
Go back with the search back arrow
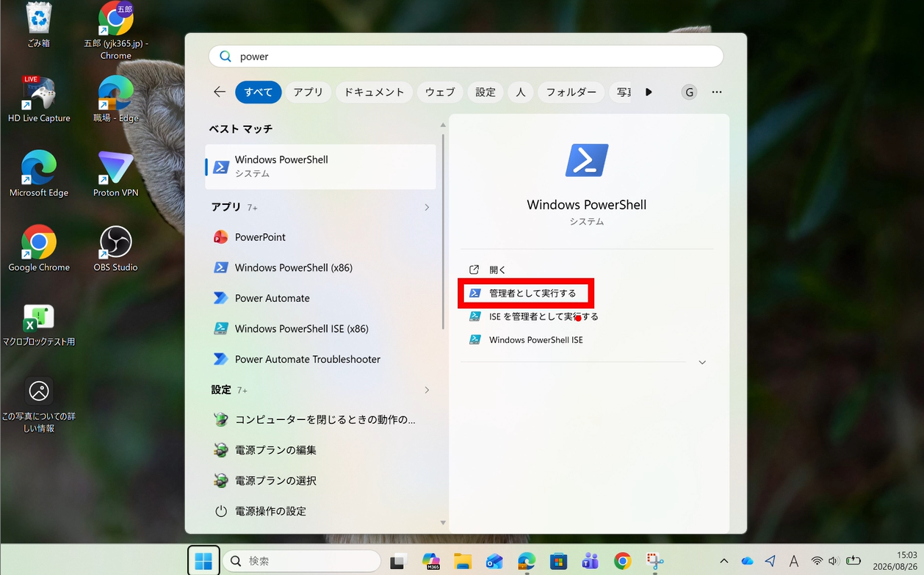[219, 92]
